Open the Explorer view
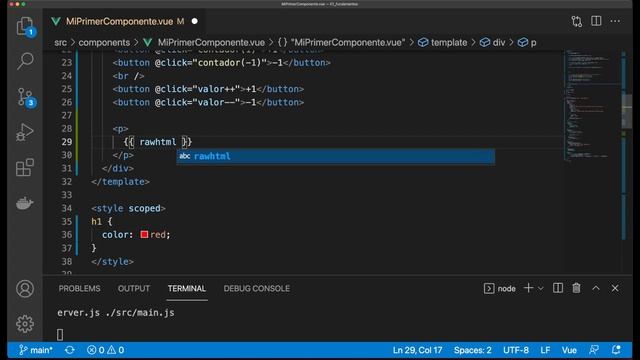The image size is (640, 360). [25, 27]
